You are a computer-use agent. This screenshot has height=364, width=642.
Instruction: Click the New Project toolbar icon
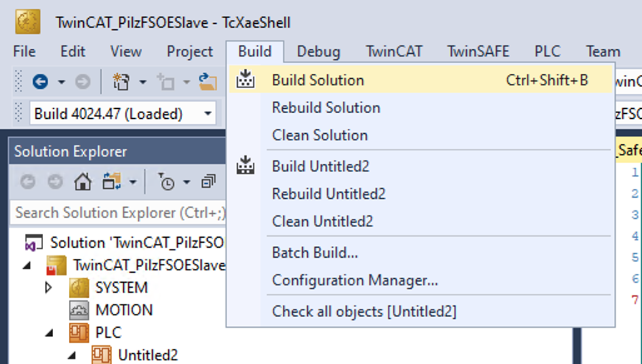click(121, 82)
